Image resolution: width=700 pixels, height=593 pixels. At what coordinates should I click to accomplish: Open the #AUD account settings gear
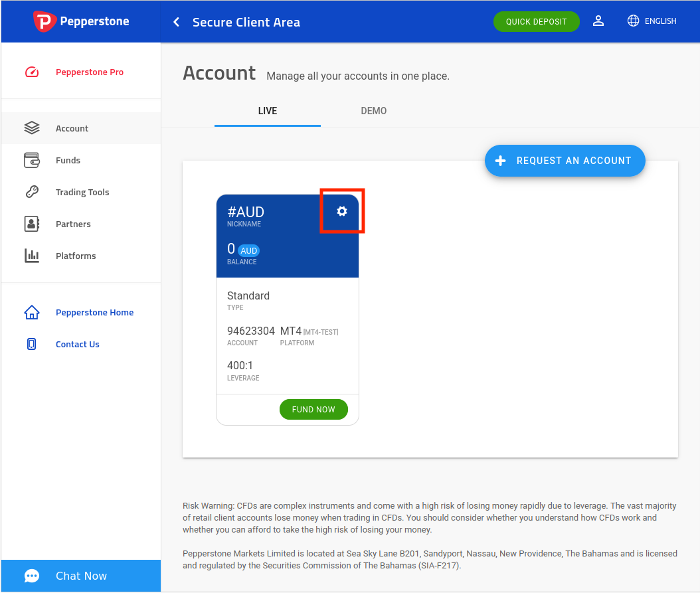[342, 211]
